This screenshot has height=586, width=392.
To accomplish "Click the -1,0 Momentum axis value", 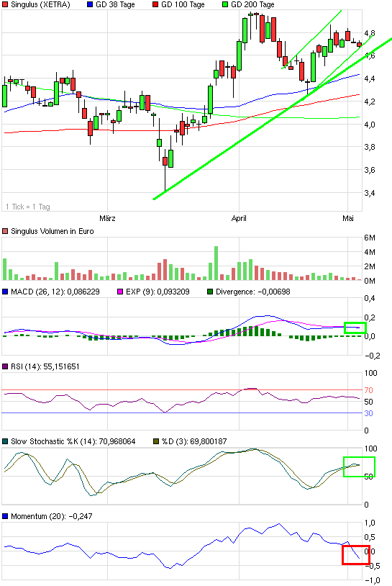I will [x=372, y=580].
